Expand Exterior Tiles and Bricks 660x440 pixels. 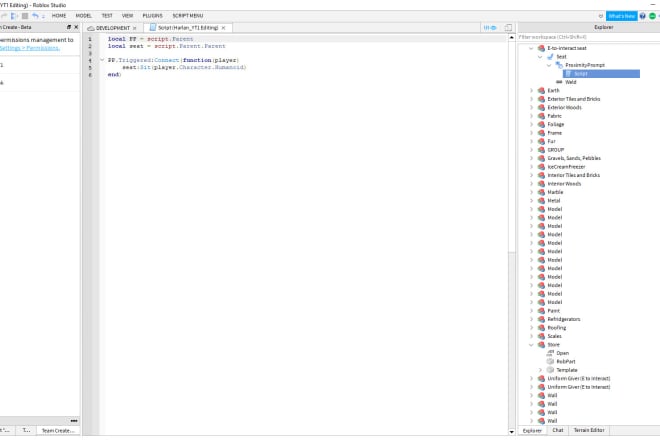[531, 99]
